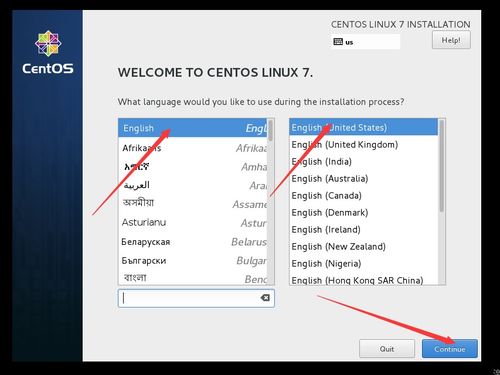Click the language search input field
This screenshot has height=375, width=500.
[196, 298]
